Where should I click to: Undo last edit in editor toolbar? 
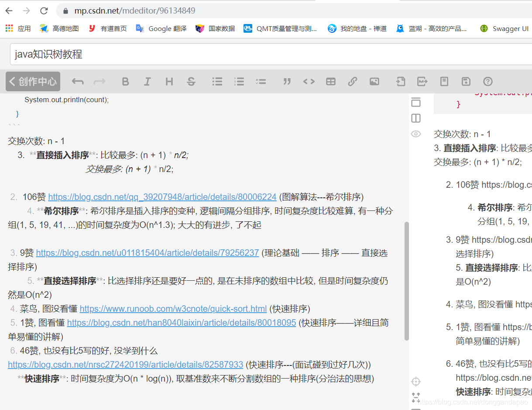pyautogui.click(x=78, y=81)
